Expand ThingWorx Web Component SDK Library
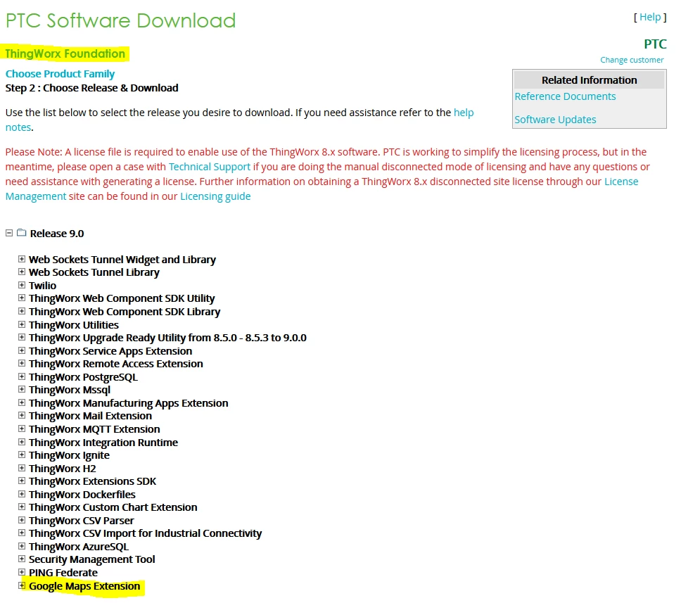 pos(21,311)
